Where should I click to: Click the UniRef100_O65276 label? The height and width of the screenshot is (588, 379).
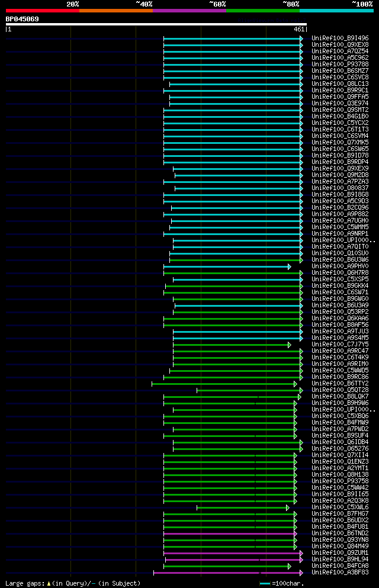pyautogui.click(x=340, y=448)
